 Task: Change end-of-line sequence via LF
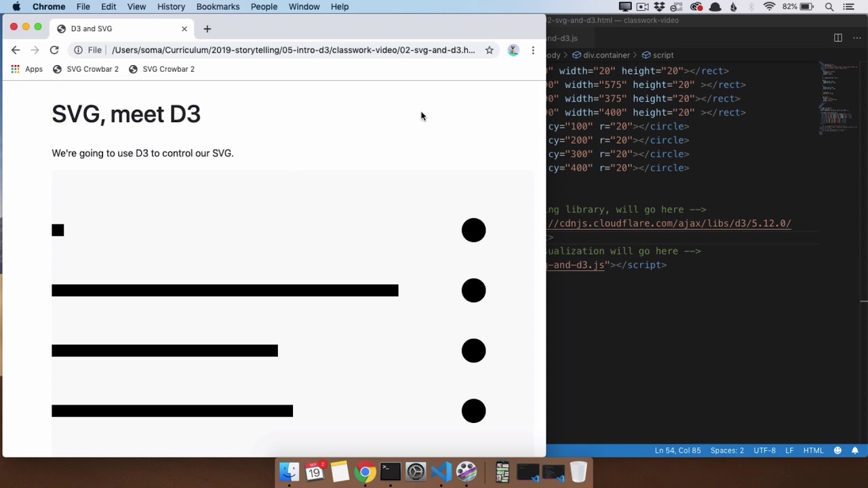789,451
